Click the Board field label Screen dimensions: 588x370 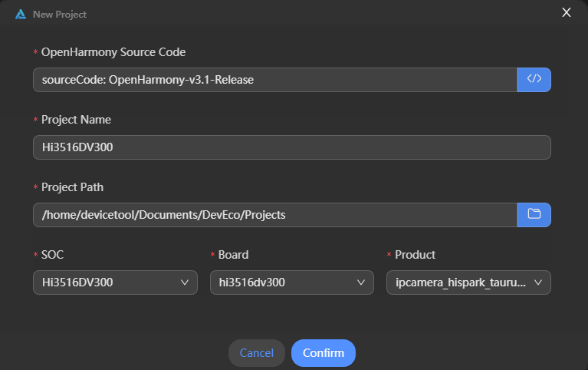(x=233, y=255)
